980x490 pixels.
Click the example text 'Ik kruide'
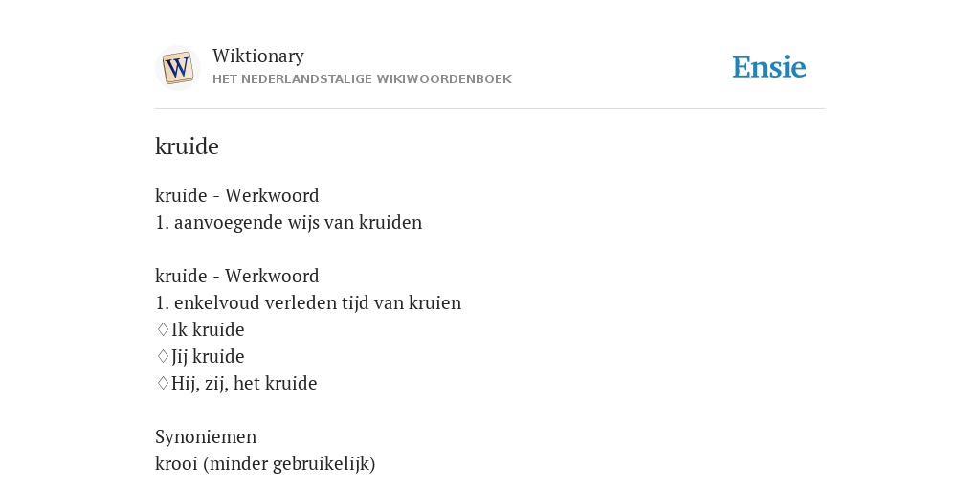point(208,330)
